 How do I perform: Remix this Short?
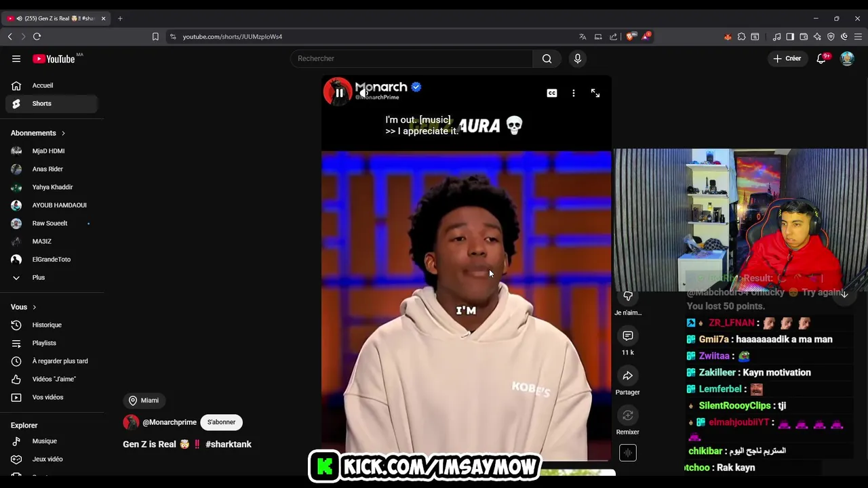pyautogui.click(x=628, y=415)
